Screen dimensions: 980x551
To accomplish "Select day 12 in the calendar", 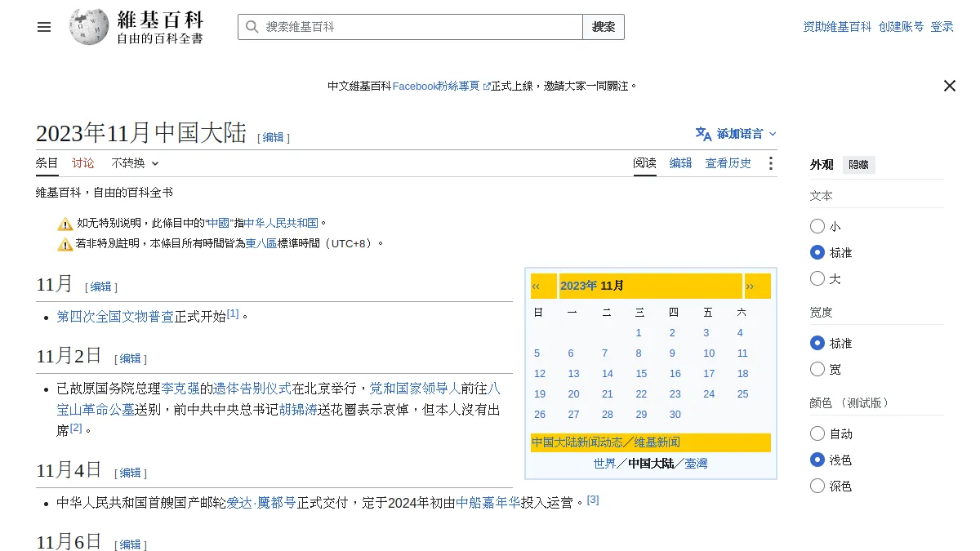I will 540,374.
